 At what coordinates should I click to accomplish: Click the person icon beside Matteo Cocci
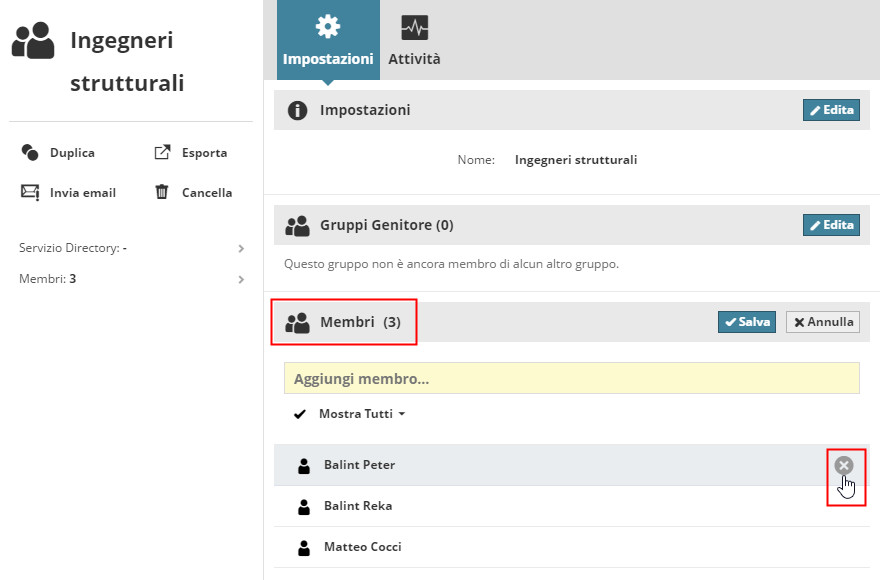pos(304,548)
